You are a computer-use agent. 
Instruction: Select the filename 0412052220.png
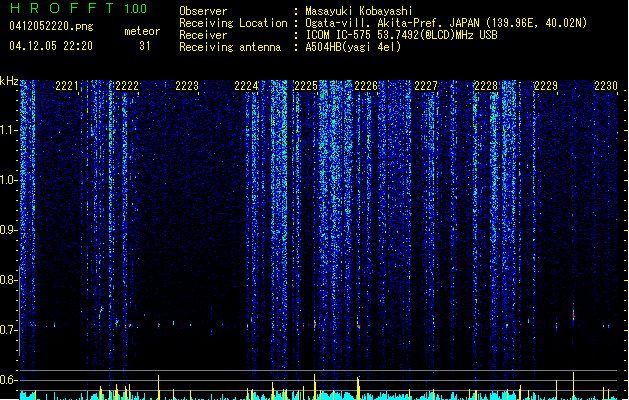pos(51,26)
